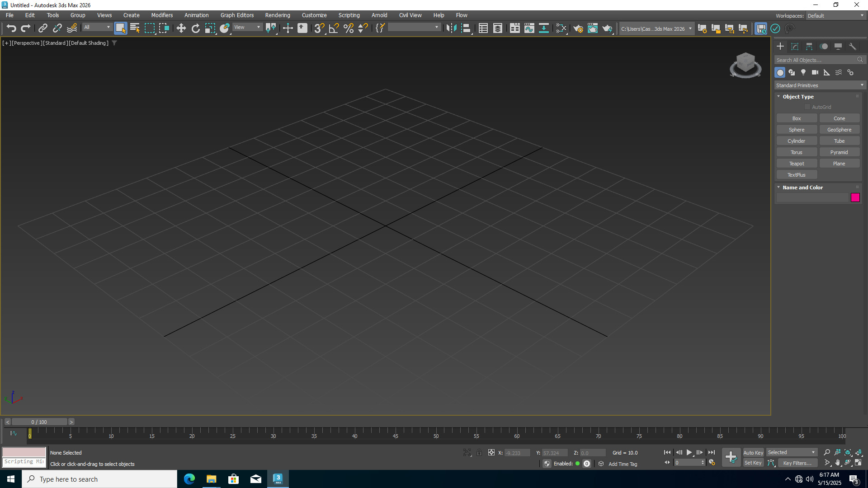868x488 pixels.
Task: Toggle 3D Snaps button
Action: (319, 28)
